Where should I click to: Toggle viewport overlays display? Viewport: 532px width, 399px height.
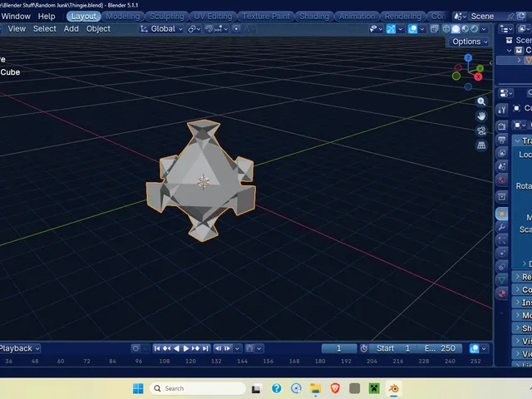pos(412,29)
